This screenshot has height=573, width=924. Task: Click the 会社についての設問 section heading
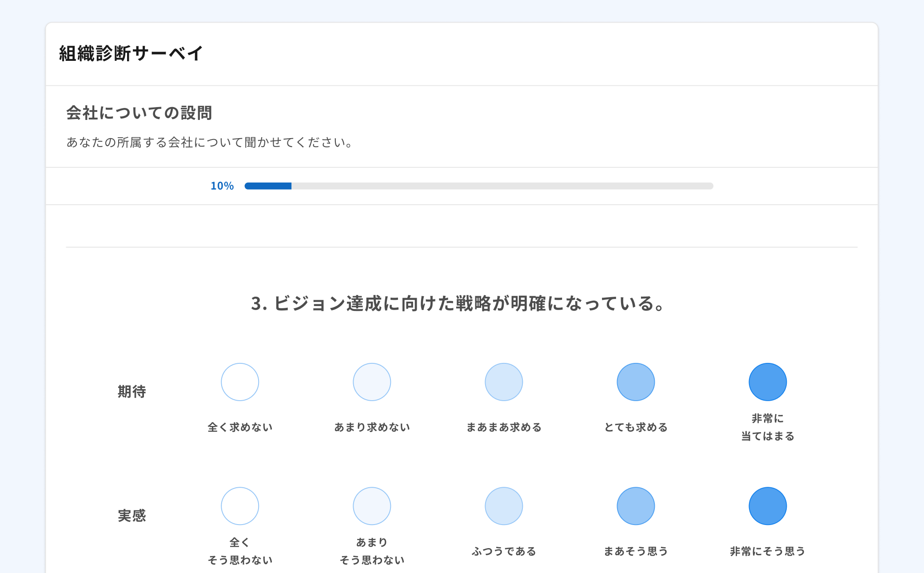pos(139,113)
